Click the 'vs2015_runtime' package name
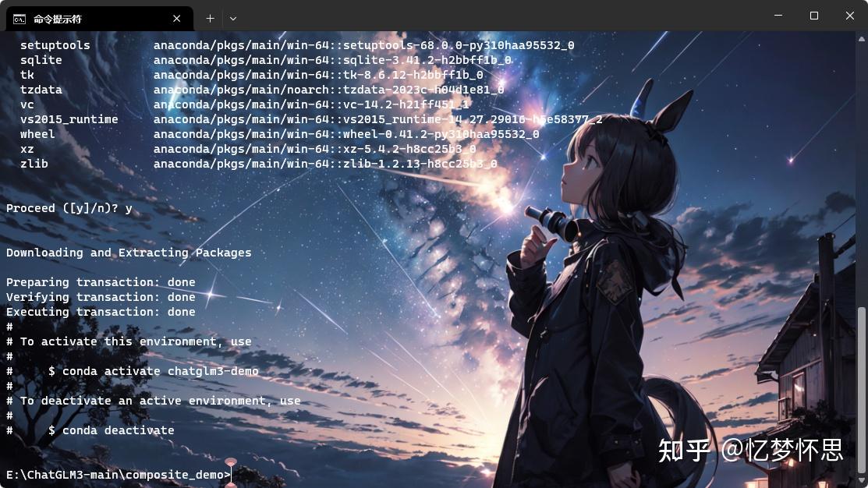868x488 pixels. pyautogui.click(x=69, y=119)
